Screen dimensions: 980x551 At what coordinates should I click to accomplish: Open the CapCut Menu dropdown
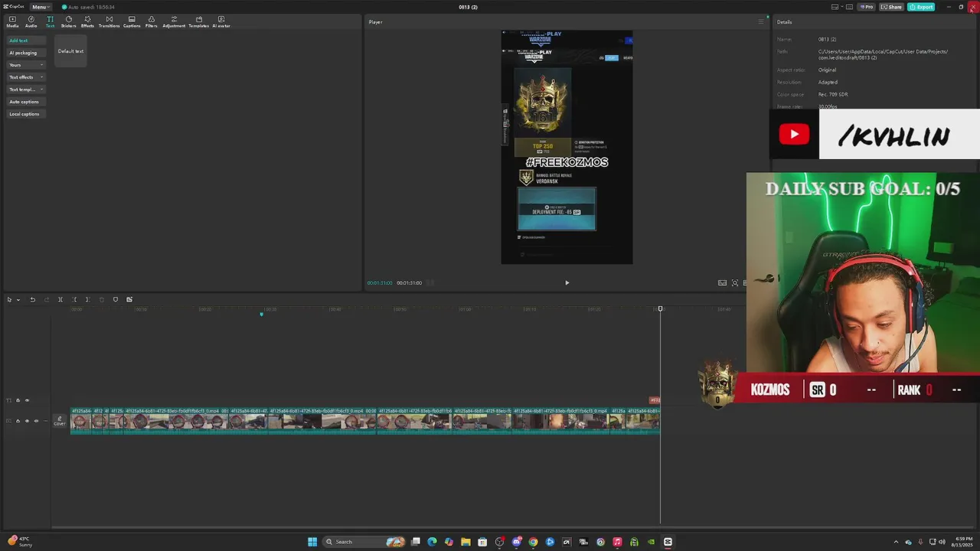pos(40,7)
